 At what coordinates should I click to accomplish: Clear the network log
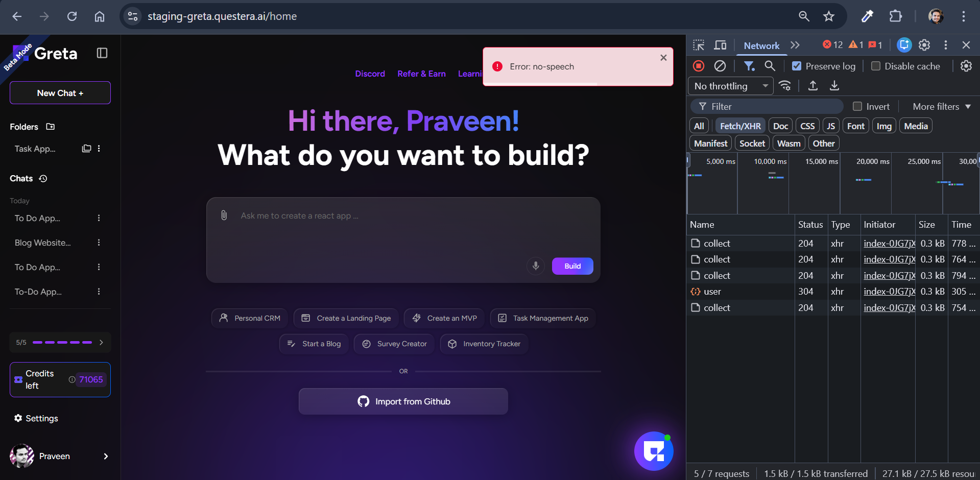click(x=720, y=66)
